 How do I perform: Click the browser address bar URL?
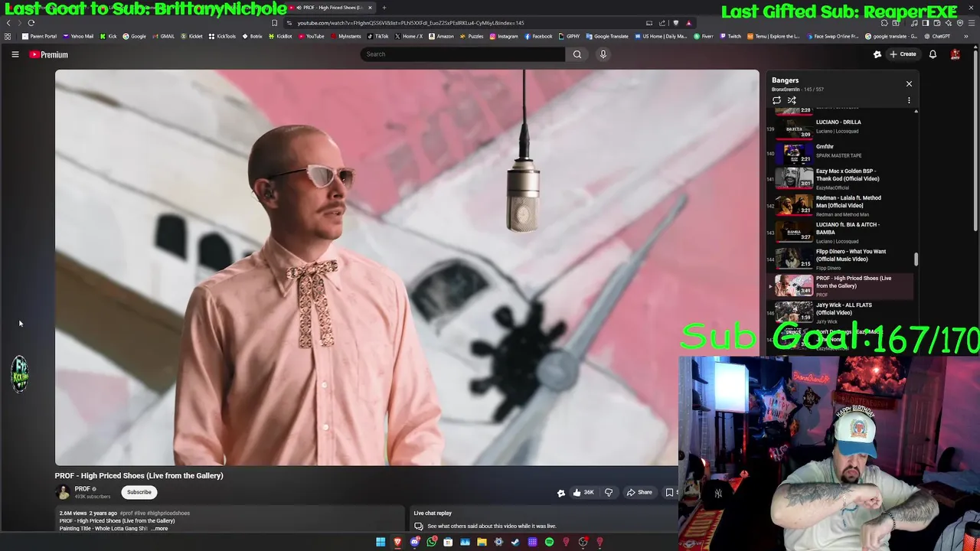click(410, 23)
